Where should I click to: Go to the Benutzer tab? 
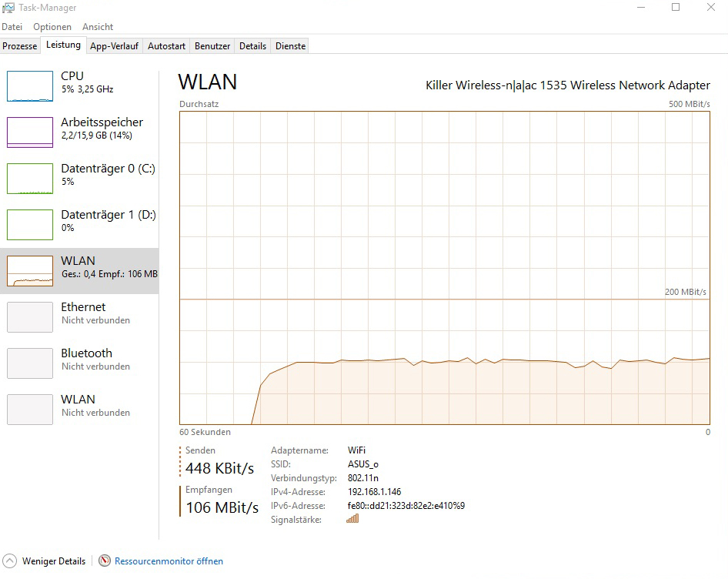[212, 46]
